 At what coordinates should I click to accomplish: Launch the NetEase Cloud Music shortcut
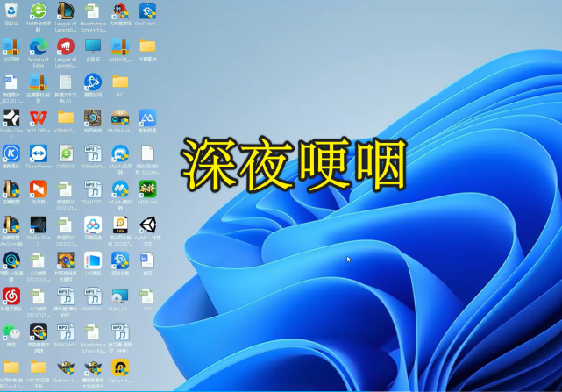[x=11, y=296]
